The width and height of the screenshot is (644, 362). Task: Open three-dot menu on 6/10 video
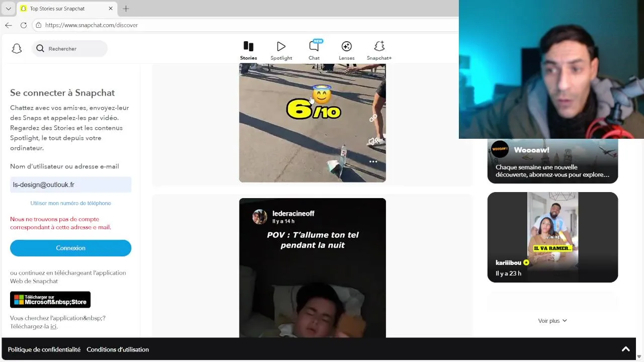(373, 162)
